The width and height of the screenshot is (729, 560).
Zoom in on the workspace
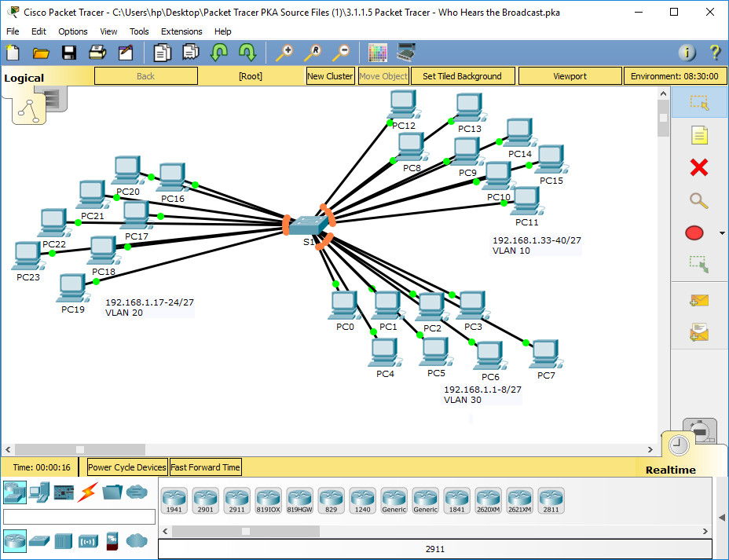[284, 53]
